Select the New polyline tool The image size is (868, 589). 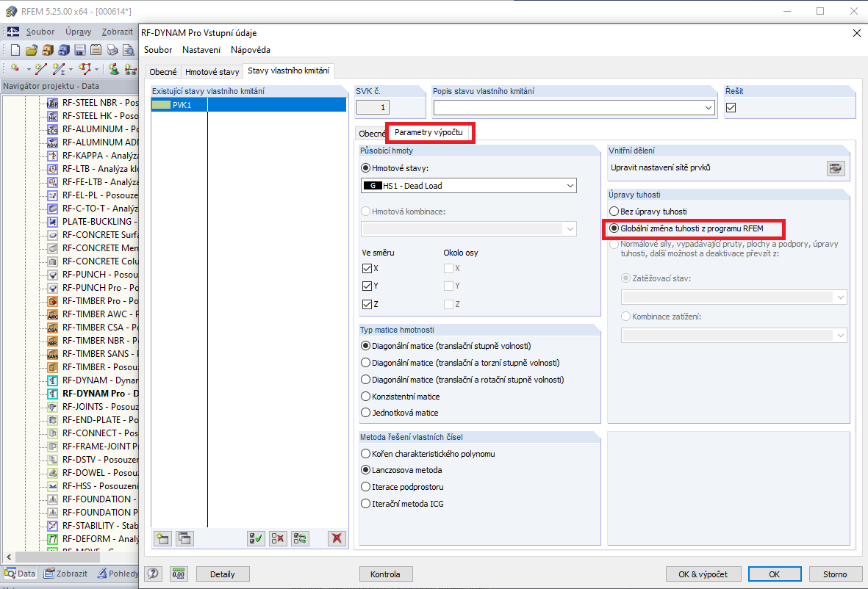pos(85,68)
